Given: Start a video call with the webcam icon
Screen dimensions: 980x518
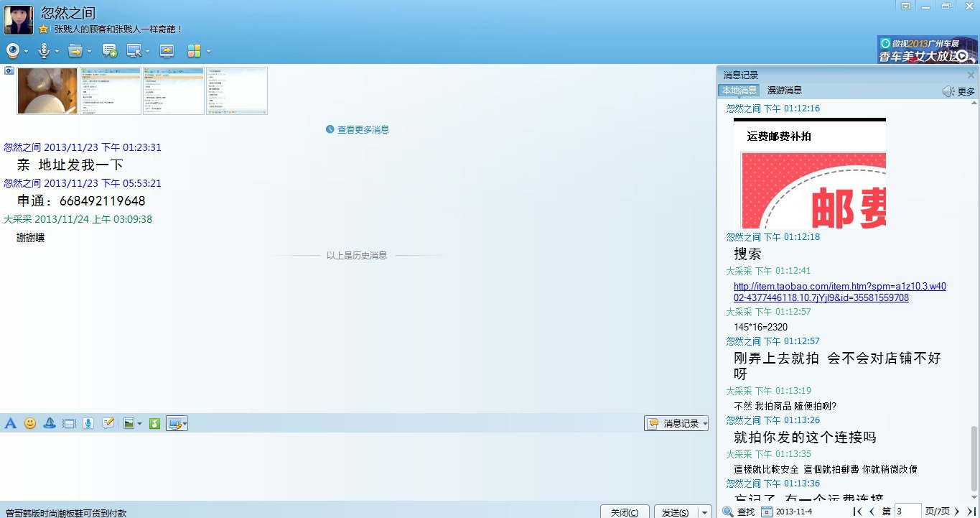Looking at the screenshot, I should pyautogui.click(x=13, y=51).
